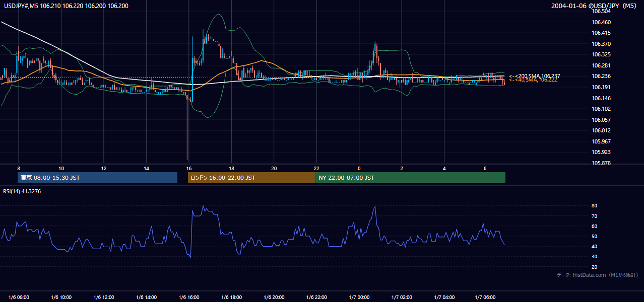Click the RSI axis level 70
Screen dimensions: 644x302
(595, 216)
